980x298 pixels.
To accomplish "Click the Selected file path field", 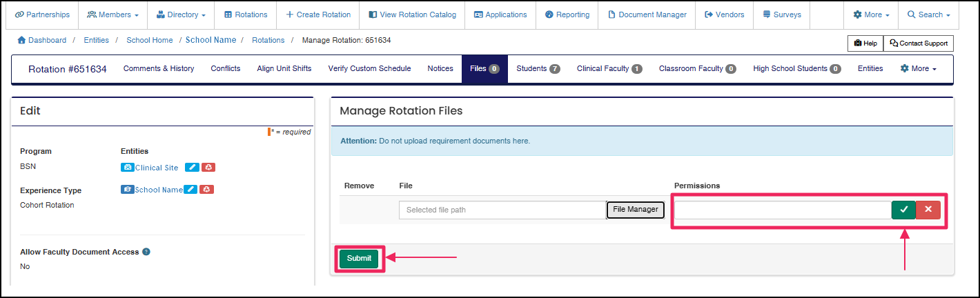I will pos(502,210).
